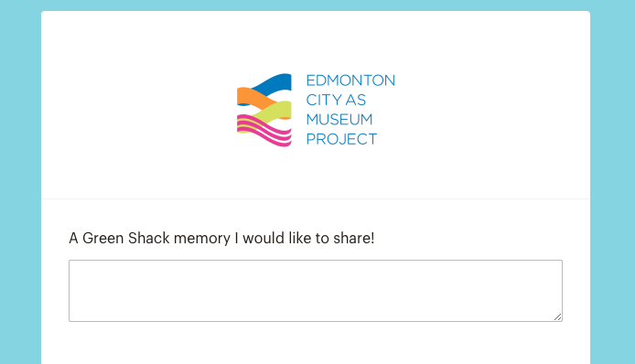
Task: Click the white space below the memory text box
Action: pos(316,343)
